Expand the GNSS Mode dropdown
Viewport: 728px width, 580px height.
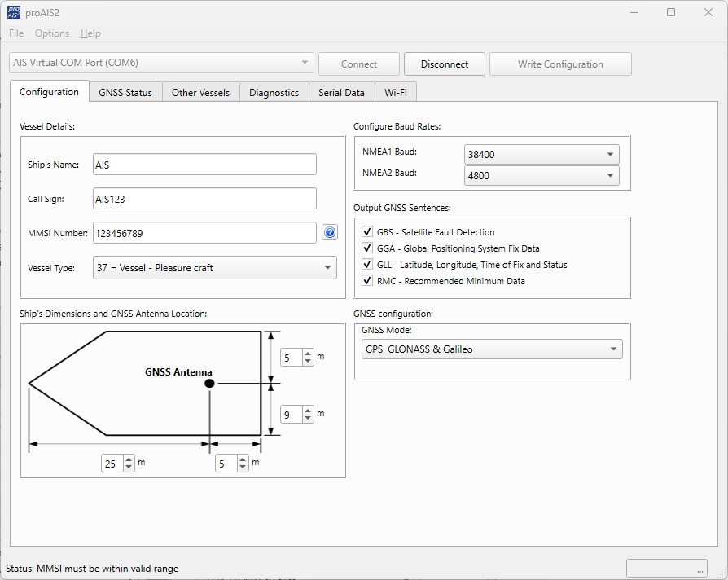click(492, 349)
